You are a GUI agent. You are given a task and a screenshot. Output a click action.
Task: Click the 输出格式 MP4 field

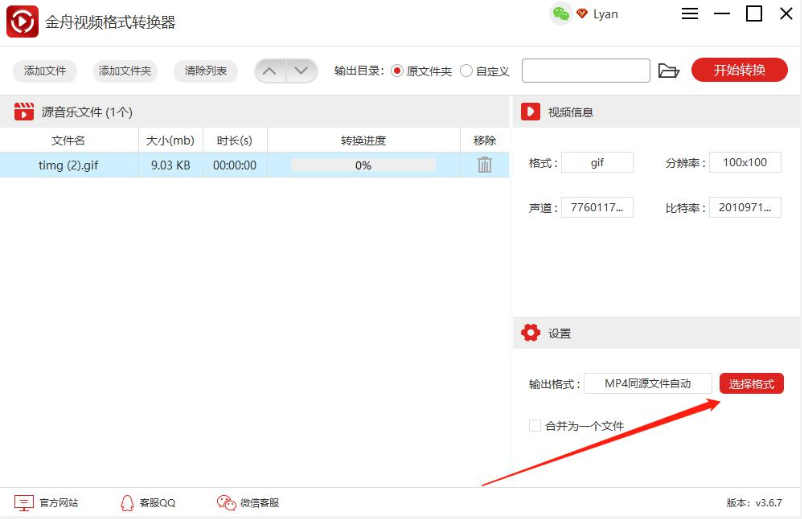click(x=648, y=384)
